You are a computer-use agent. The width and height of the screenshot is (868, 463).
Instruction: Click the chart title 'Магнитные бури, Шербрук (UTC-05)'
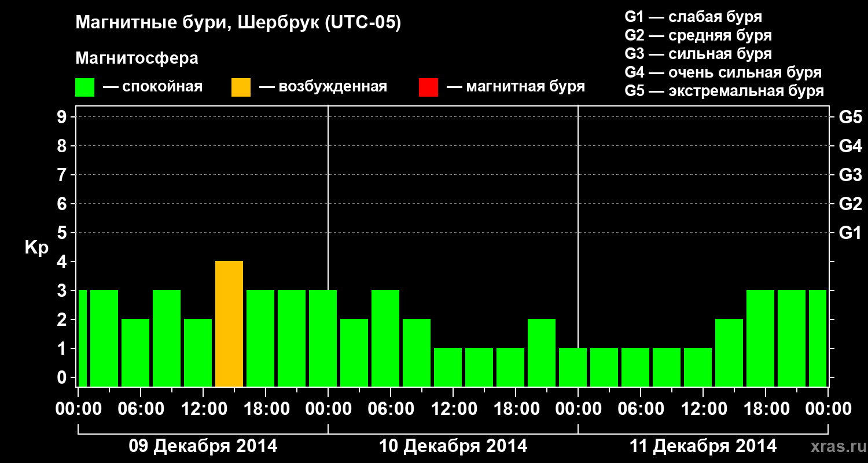click(238, 23)
